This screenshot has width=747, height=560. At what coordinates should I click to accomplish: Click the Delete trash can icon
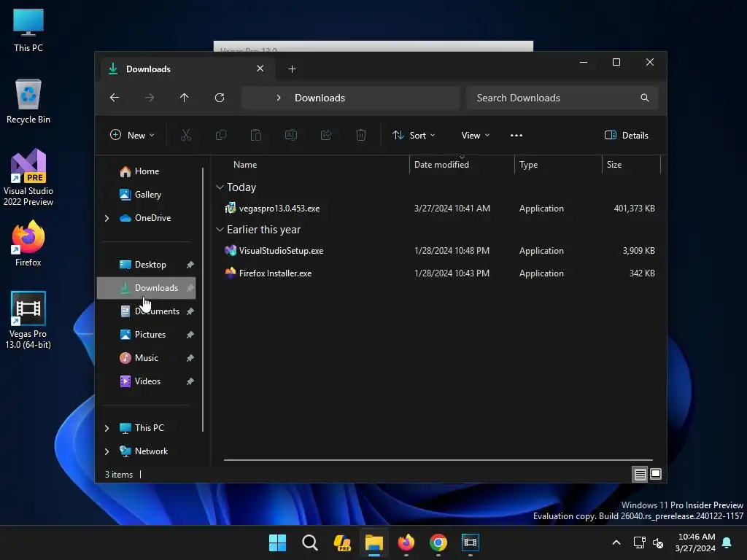pyautogui.click(x=361, y=135)
